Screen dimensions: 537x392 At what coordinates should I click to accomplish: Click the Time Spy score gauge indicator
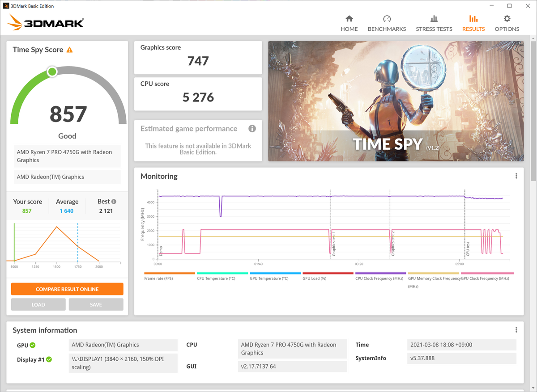pyautogui.click(x=52, y=72)
